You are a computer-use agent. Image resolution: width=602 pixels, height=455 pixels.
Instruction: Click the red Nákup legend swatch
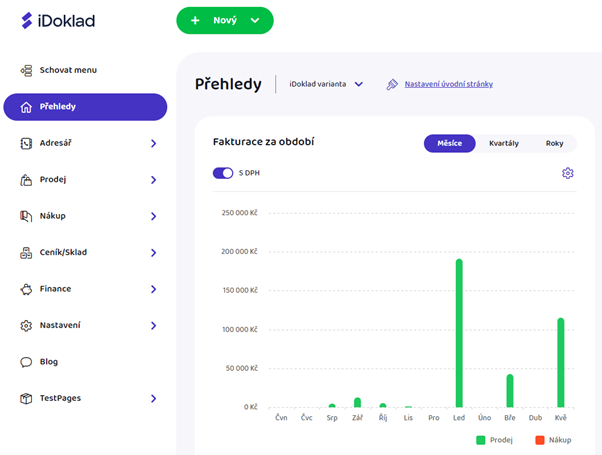(x=540, y=440)
